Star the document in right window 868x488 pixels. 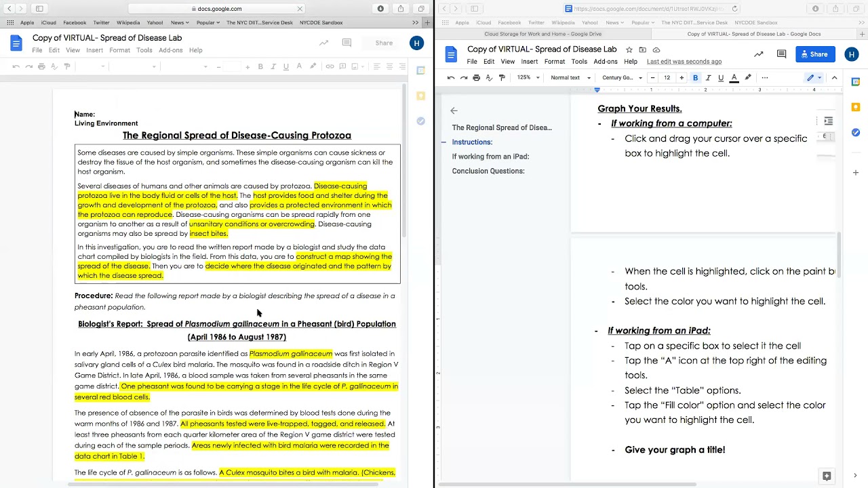pos(629,49)
